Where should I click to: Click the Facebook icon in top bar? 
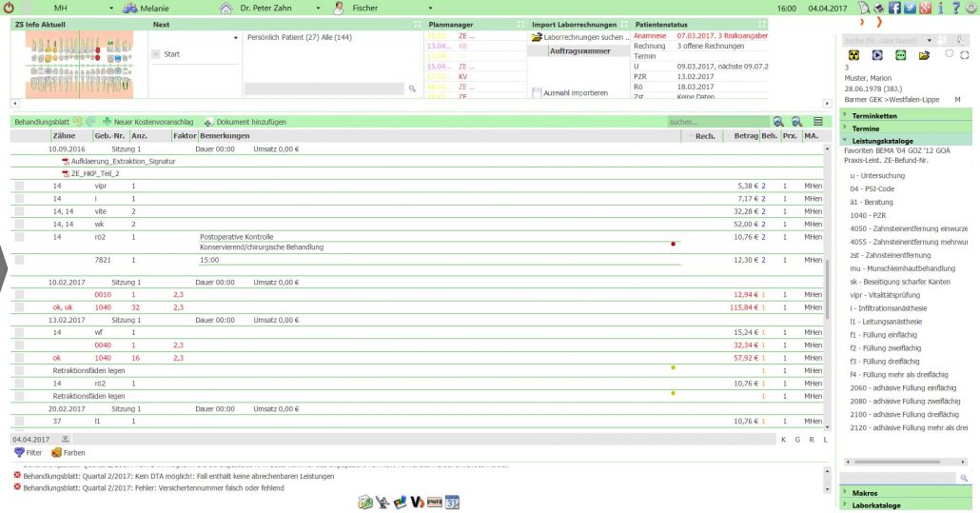pos(894,8)
